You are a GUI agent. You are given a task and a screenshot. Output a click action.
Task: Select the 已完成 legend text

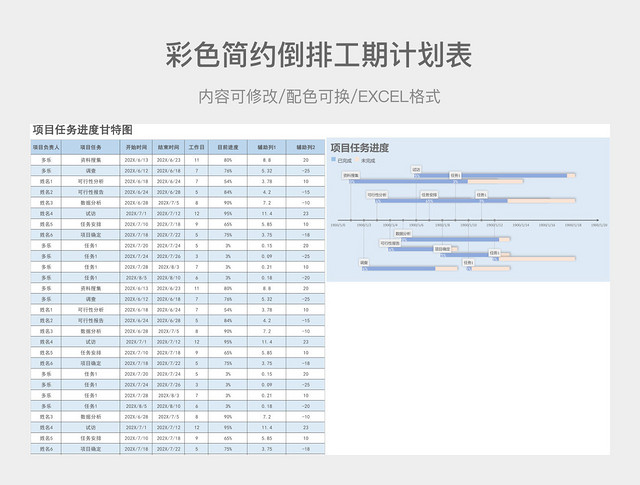[344, 160]
